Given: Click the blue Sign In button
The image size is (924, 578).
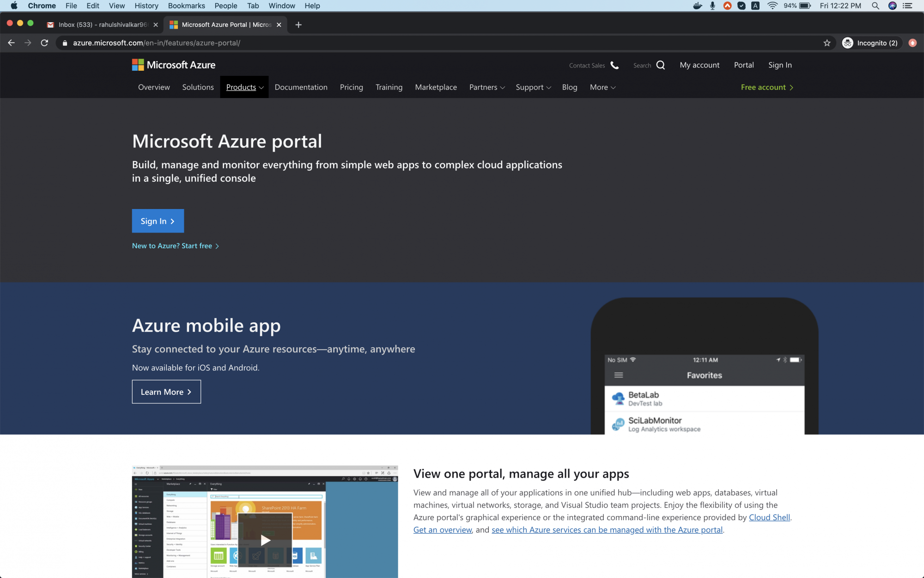Looking at the screenshot, I should 158,221.
